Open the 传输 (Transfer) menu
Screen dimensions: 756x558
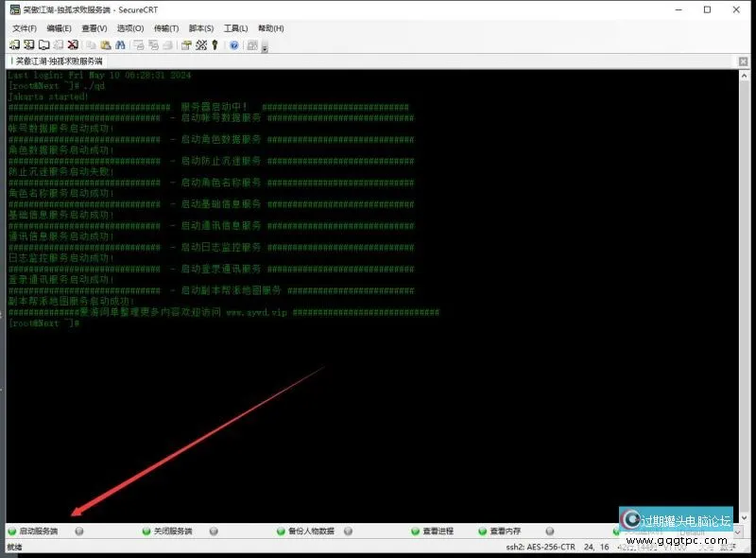point(165,28)
